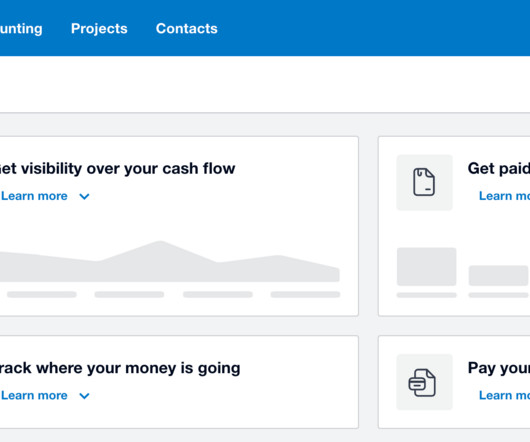The image size is (530, 442).
Task: Click the grey cash flow area chart placeholder
Action: 169,262
